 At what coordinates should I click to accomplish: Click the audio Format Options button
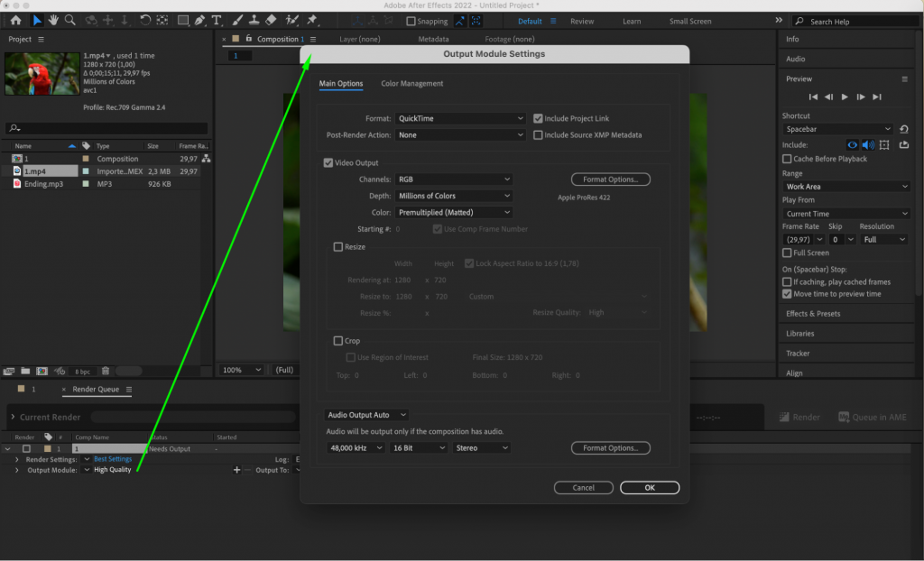click(611, 447)
